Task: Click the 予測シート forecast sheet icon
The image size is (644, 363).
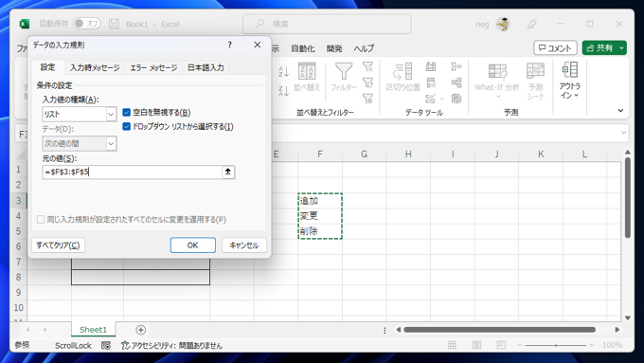Action: tap(536, 82)
